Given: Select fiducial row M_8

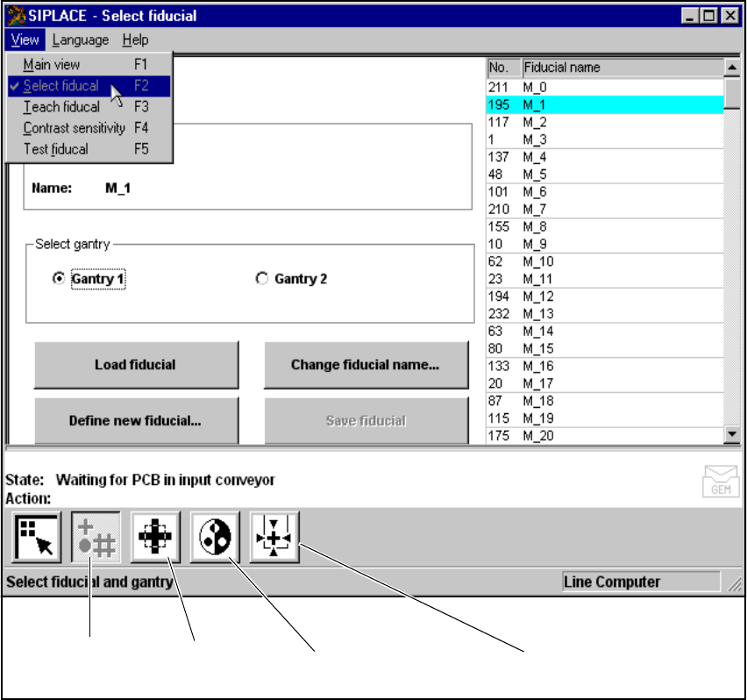Looking at the screenshot, I should tap(605, 227).
